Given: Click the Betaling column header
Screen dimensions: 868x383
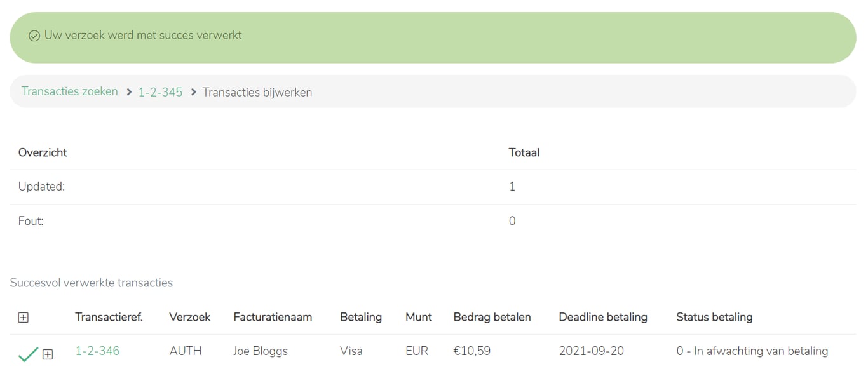Looking at the screenshot, I should 361,317.
